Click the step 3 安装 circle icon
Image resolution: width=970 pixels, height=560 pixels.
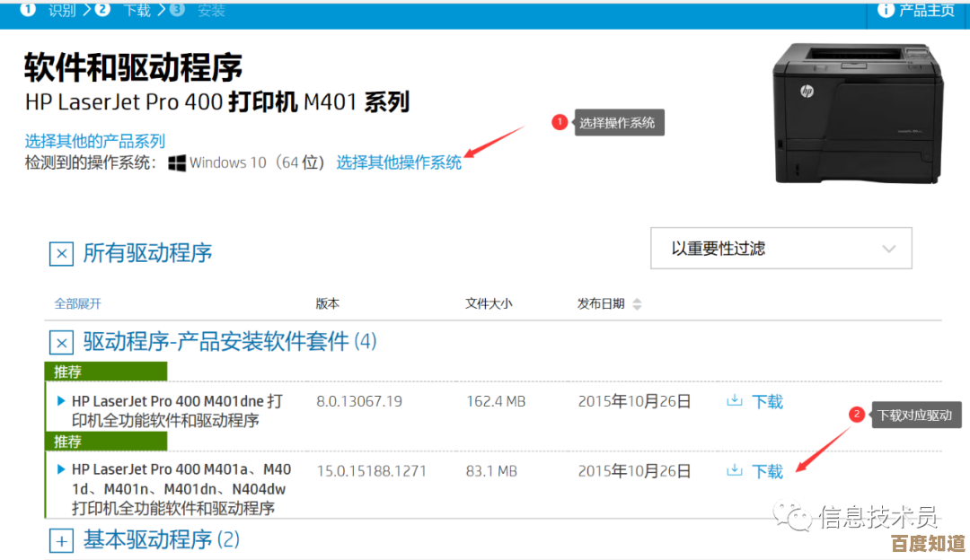[x=177, y=10]
